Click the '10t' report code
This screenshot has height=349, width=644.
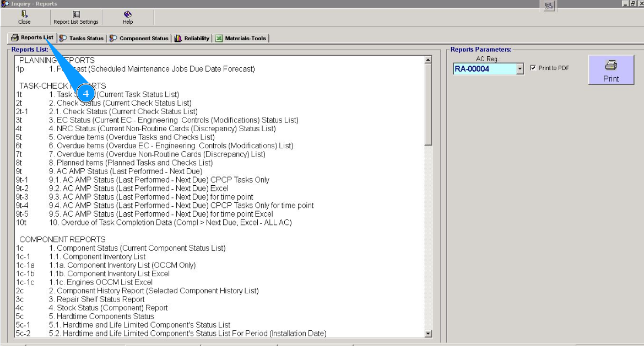point(21,222)
